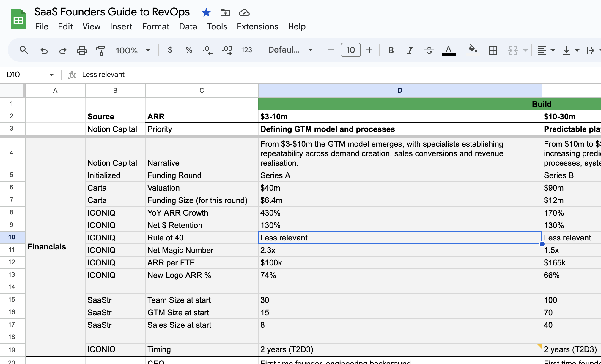Open the View menu

pos(91,26)
